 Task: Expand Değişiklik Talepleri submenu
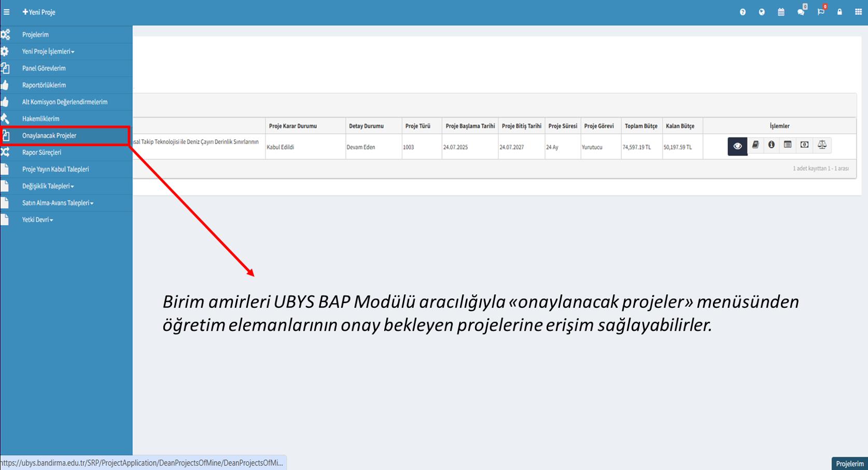tap(48, 186)
